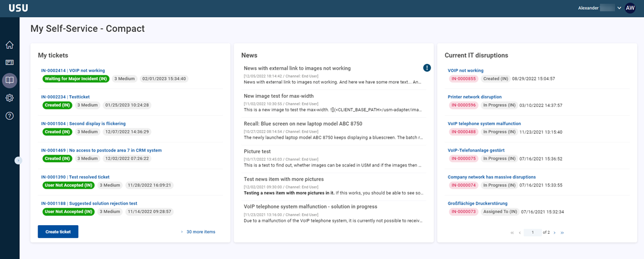Click the page number input field
The height and width of the screenshot is (259, 644).
[533, 233]
